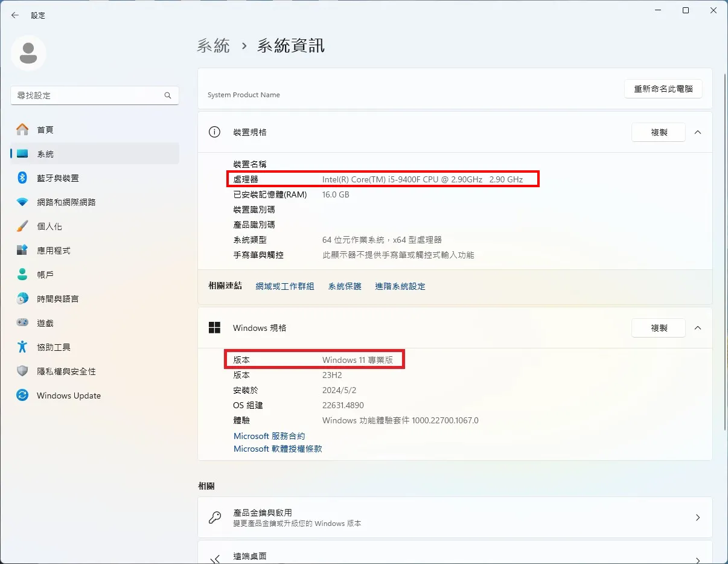Click the user account avatar icon
Image resolution: width=728 pixels, height=564 pixels.
[28, 53]
